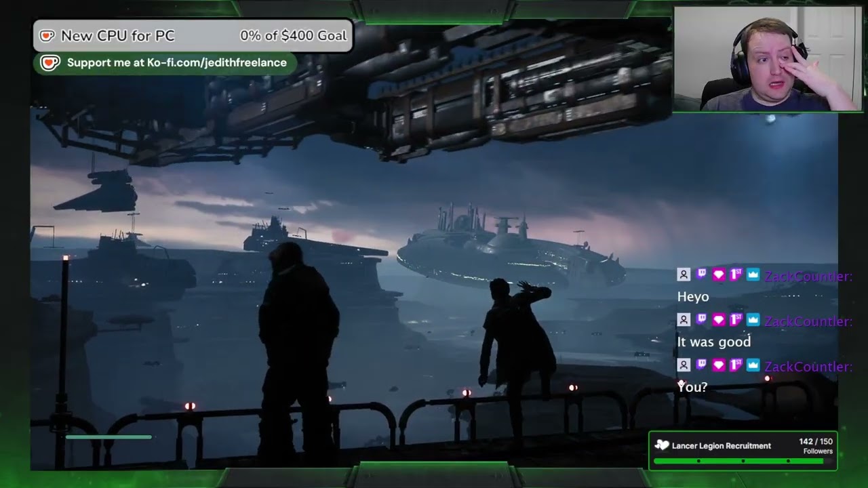
Task: Click the pink gem badge on 'It was good' message
Action: point(718,319)
